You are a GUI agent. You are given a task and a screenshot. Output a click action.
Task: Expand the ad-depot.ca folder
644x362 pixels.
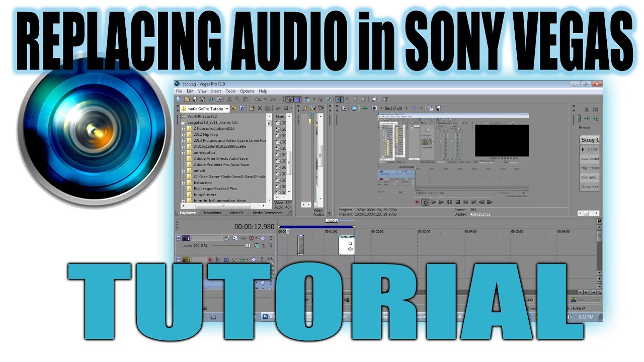pyautogui.click(x=183, y=152)
